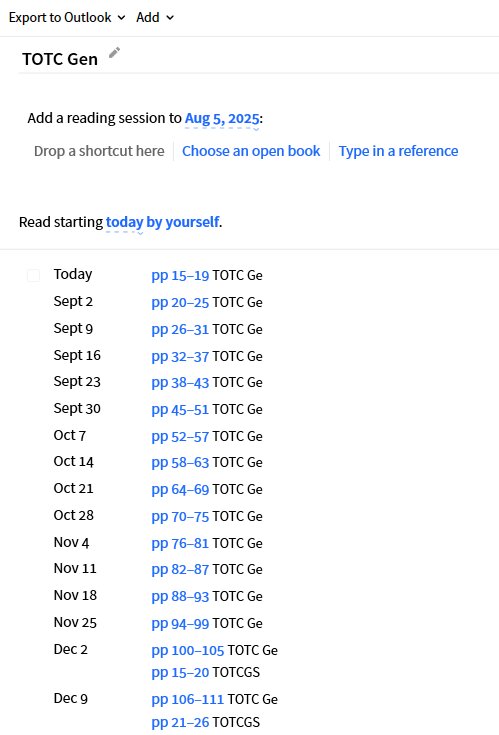Image resolution: width=499 pixels, height=735 pixels.
Task: Open the 'today' start date selector
Action: coord(124,222)
